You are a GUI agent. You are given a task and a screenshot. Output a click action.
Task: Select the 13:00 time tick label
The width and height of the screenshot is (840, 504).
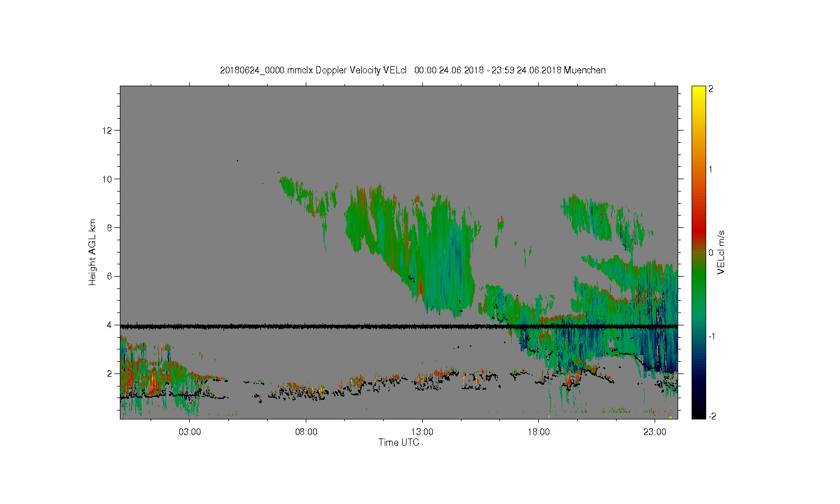click(x=422, y=432)
